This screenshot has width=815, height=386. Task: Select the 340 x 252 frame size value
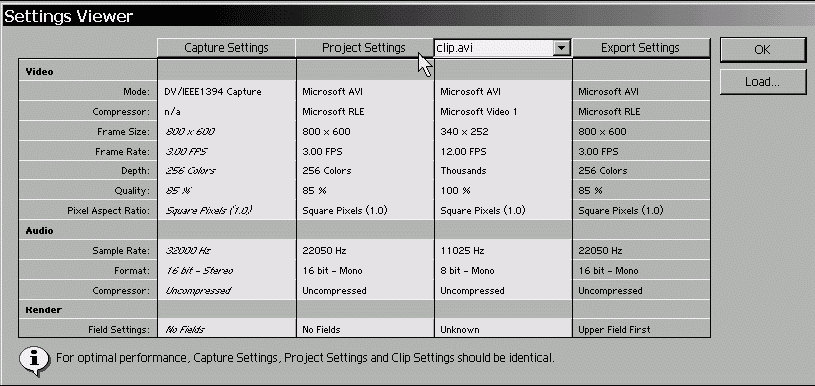tap(464, 131)
